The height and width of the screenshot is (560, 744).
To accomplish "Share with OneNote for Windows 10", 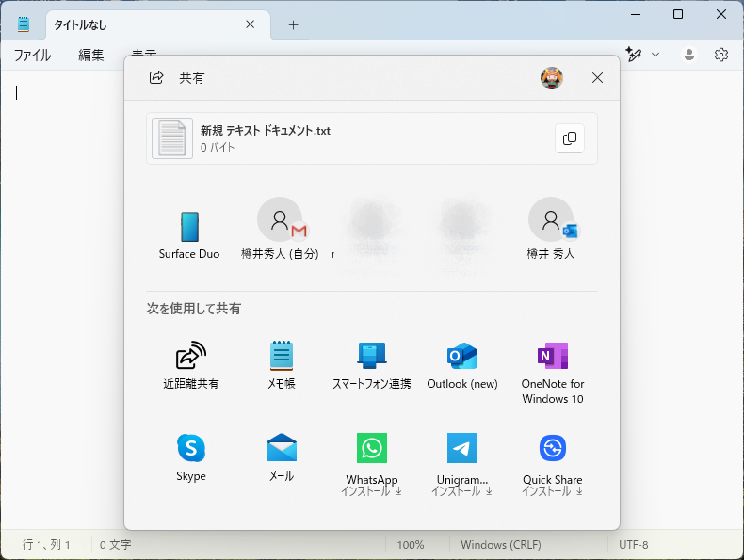I will click(x=553, y=372).
